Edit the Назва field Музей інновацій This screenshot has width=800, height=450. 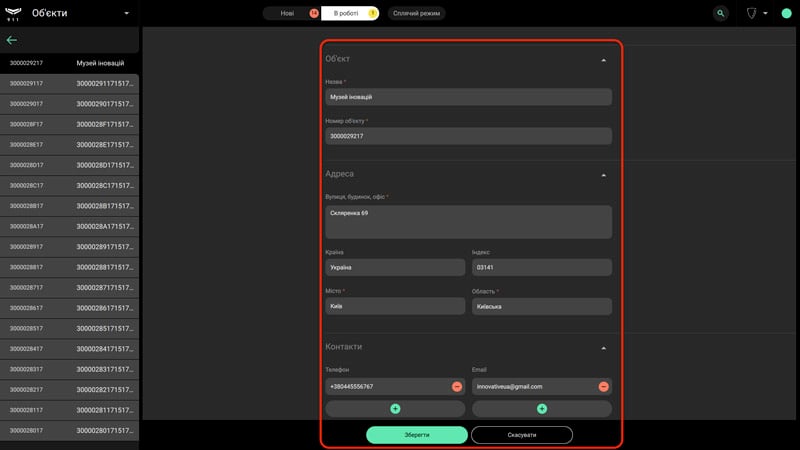coord(468,97)
